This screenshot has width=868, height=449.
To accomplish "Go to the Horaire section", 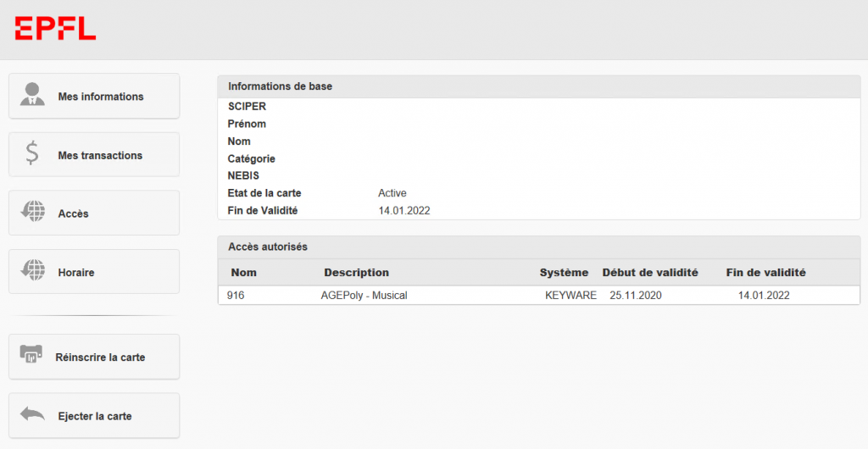I will (x=76, y=273).
